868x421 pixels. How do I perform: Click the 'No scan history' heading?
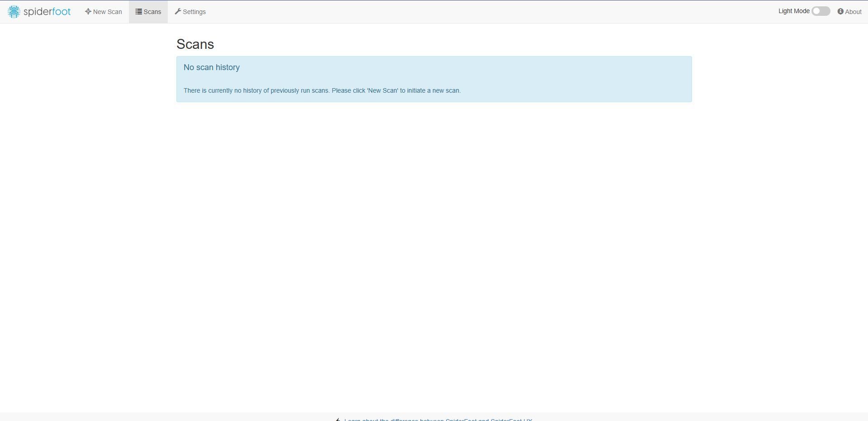pyautogui.click(x=211, y=67)
